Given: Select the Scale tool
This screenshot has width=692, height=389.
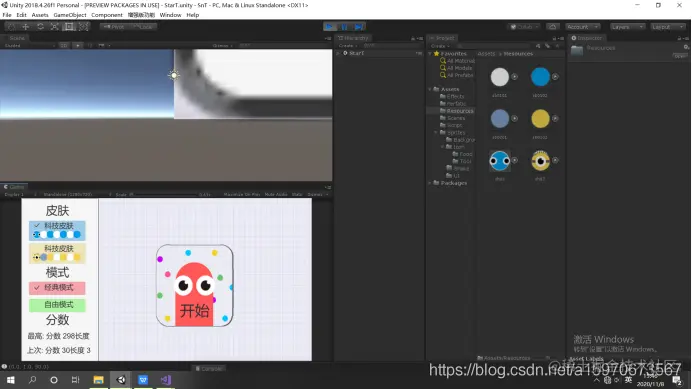Looking at the screenshot, I should click(55, 27).
